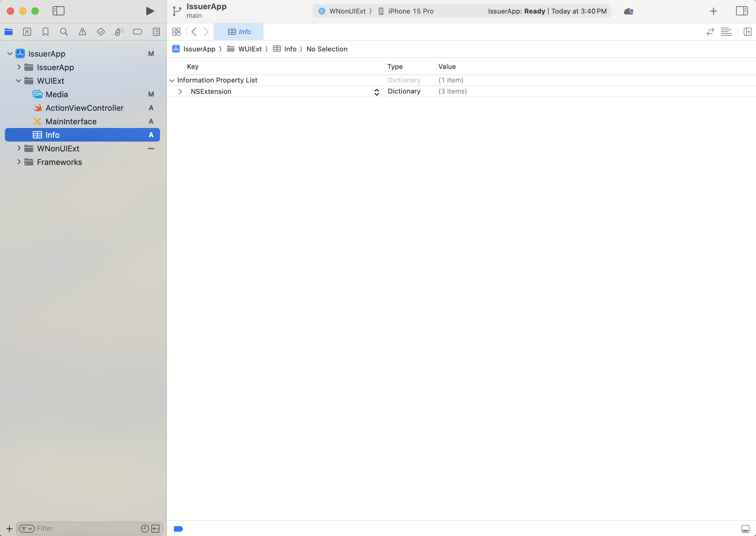Viewport: 756px width, 536px height.
Task: Click the (3 items) value cell
Action: tap(452, 91)
